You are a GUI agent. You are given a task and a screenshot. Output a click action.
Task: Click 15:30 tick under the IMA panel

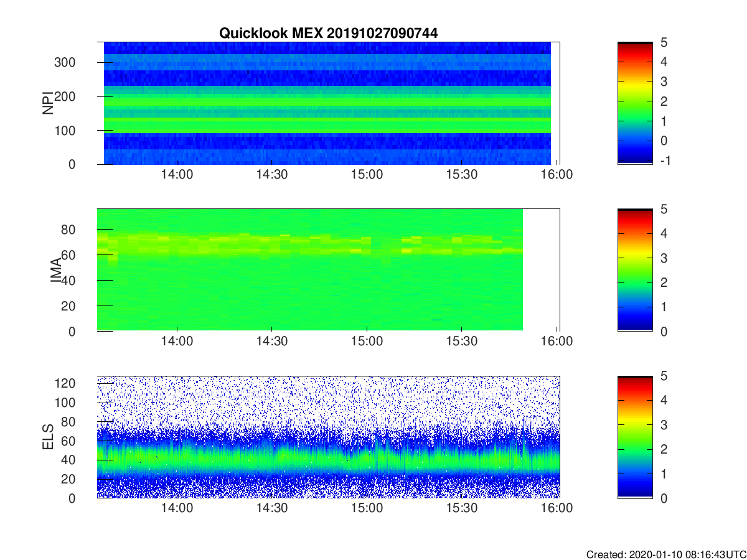pyautogui.click(x=461, y=342)
